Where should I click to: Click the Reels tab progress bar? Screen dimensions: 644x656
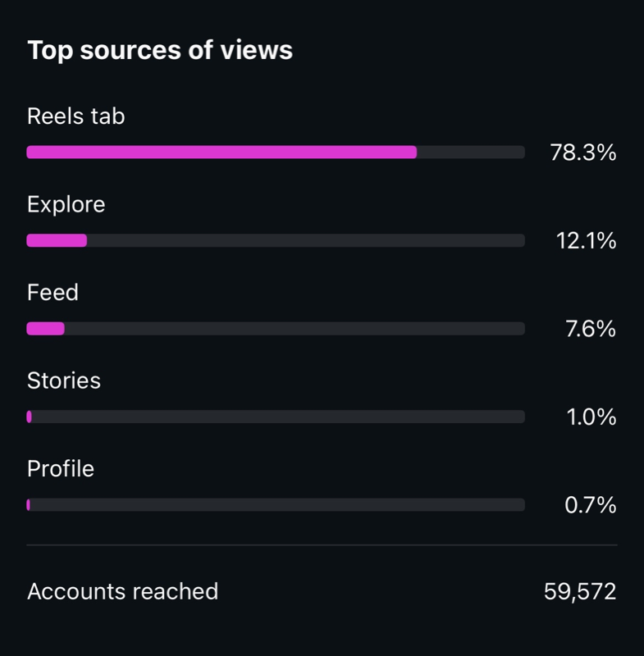[276, 152]
